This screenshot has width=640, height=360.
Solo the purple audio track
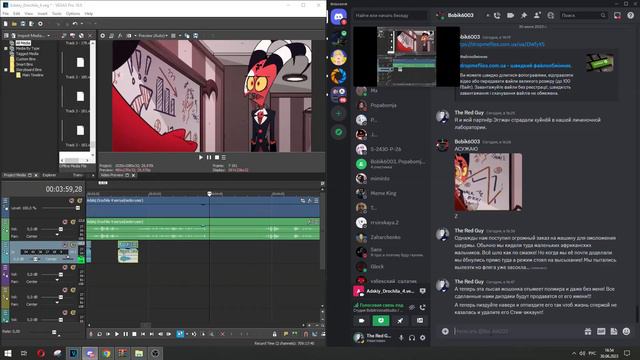[x=73, y=267]
